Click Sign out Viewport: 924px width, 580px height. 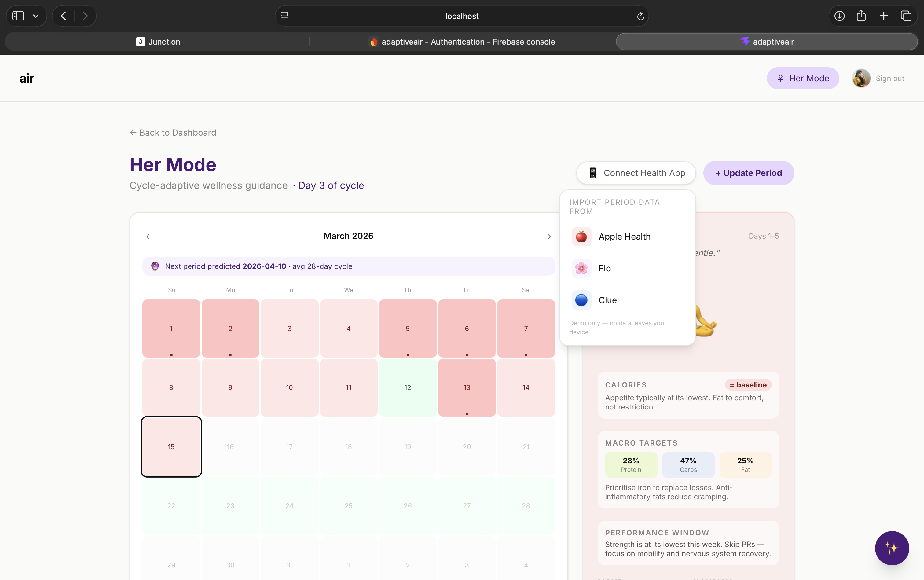[x=889, y=78]
